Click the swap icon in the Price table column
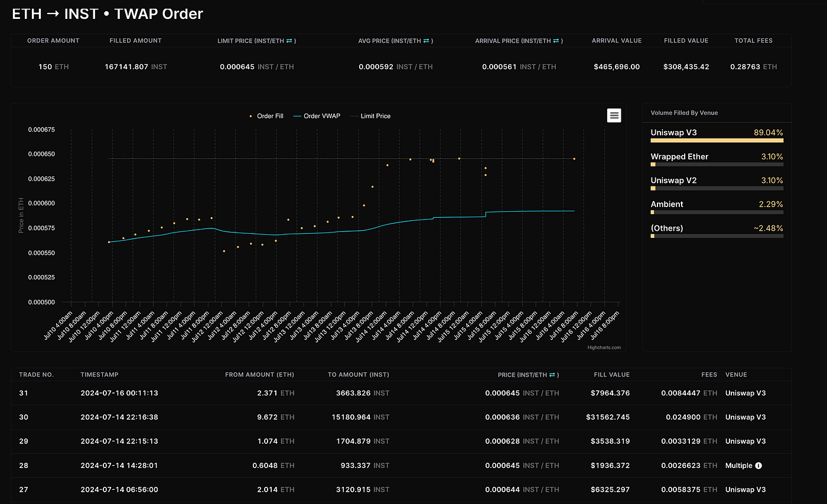 point(552,374)
